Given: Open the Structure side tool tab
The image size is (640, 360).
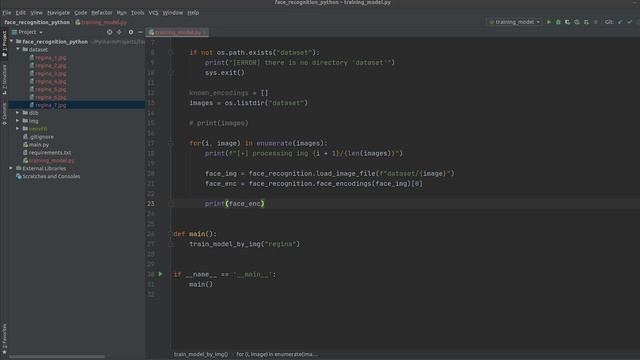Looking at the screenshot, I should (4, 80).
